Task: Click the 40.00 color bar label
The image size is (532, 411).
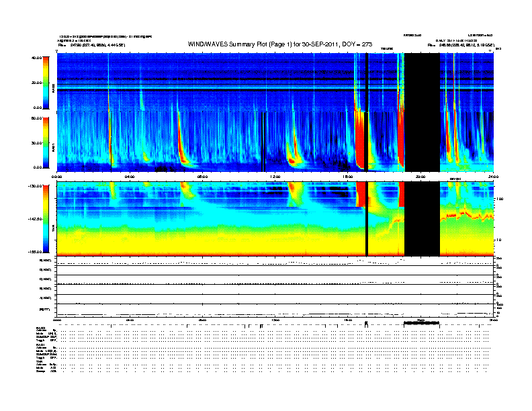Action: (x=36, y=58)
